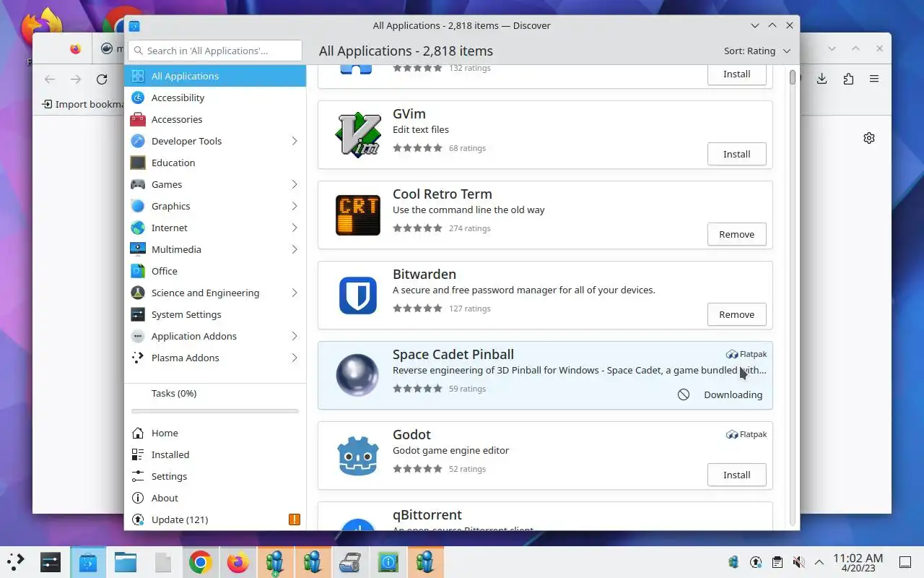Image resolution: width=924 pixels, height=578 pixels.
Task: Install Godot
Action: point(736,475)
